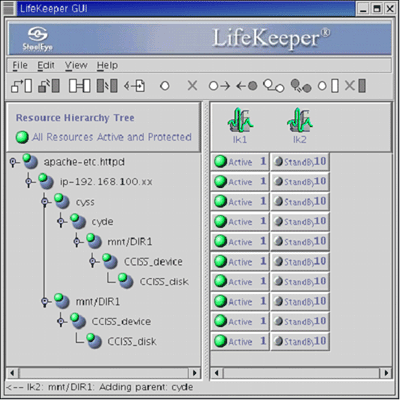Image resolution: width=400 pixels, height=400 pixels.
Task: Click Active status for apache-etc.httpd on lk1
Action: [240, 162]
